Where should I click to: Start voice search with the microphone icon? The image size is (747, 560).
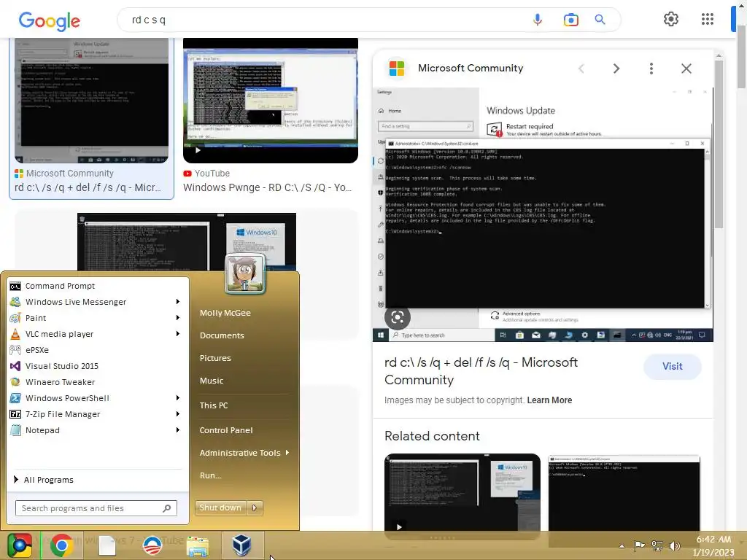[x=538, y=20]
